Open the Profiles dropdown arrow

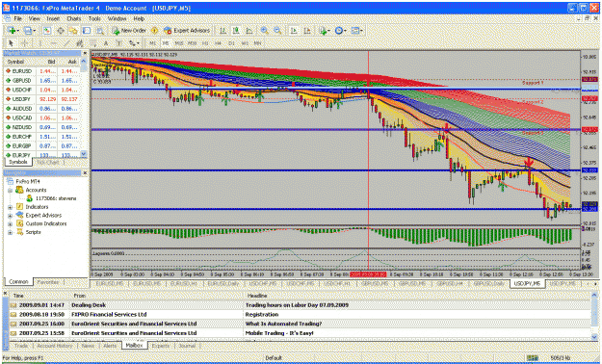(34, 31)
